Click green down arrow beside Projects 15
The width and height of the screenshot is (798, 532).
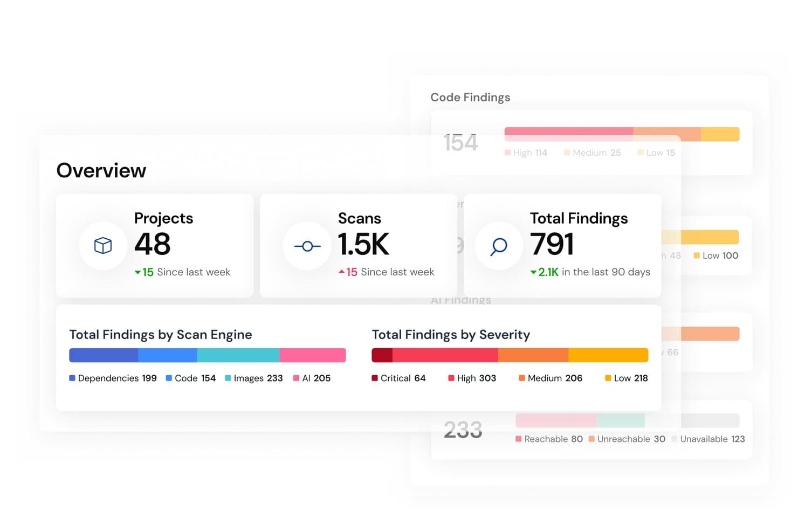(137, 272)
